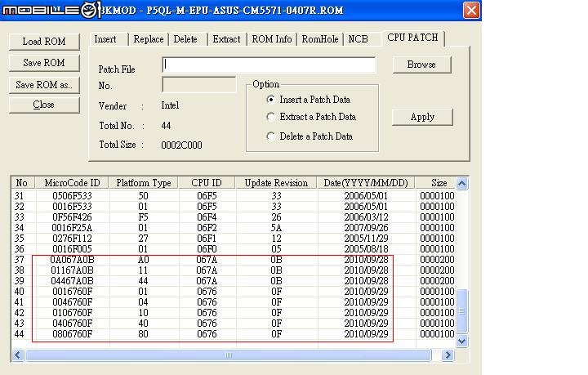Click the date 2007/09/26 in row 34
This screenshot has height=375, width=588.
(366, 228)
